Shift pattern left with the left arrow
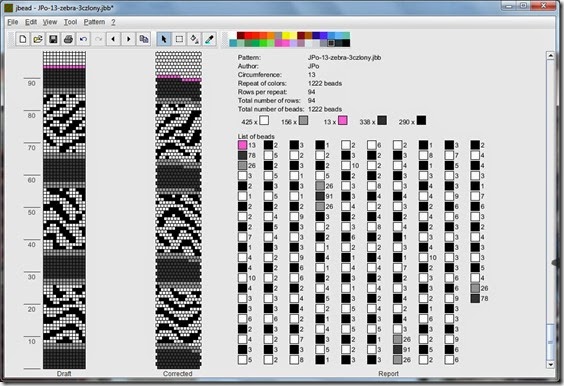This screenshot has width=564, height=386. (114, 39)
